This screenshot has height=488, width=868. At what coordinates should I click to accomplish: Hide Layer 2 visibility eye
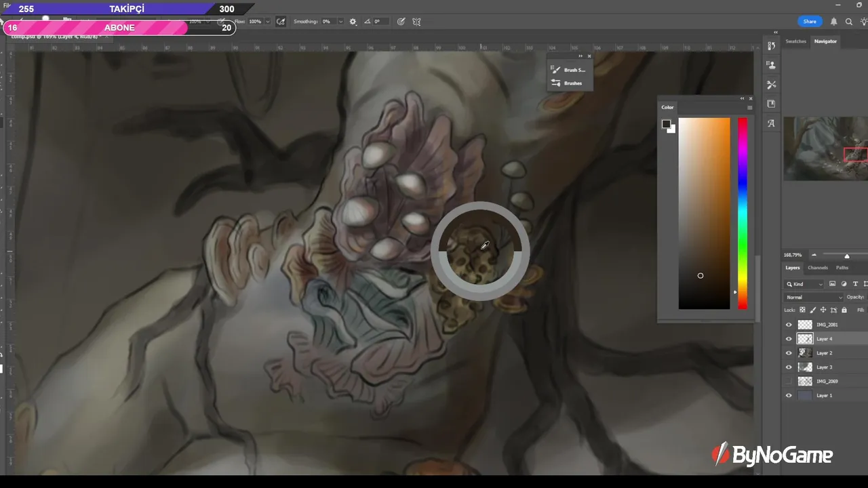(x=788, y=353)
